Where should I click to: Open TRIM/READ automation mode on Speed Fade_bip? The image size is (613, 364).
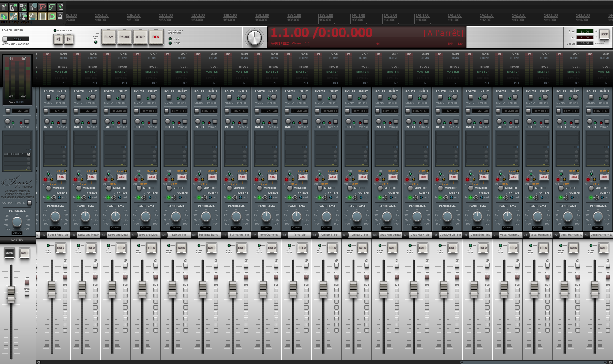coord(58,111)
